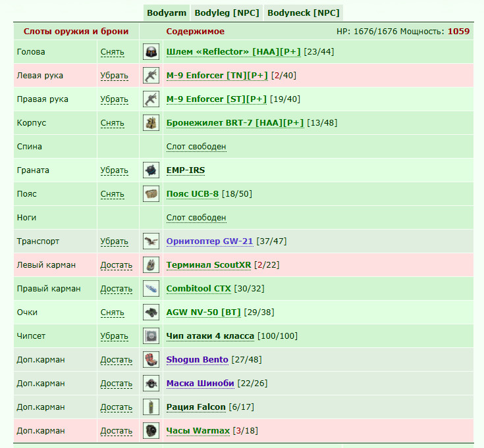Click Убрать for the Левая рука slot

click(114, 76)
